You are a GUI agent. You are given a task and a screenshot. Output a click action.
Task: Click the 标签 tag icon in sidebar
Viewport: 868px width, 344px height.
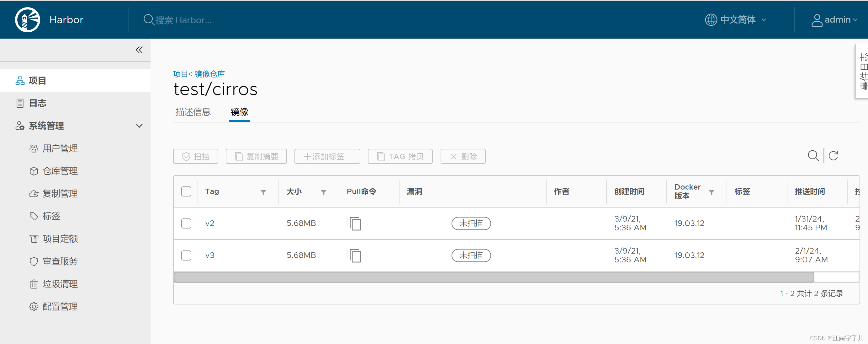pos(34,216)
